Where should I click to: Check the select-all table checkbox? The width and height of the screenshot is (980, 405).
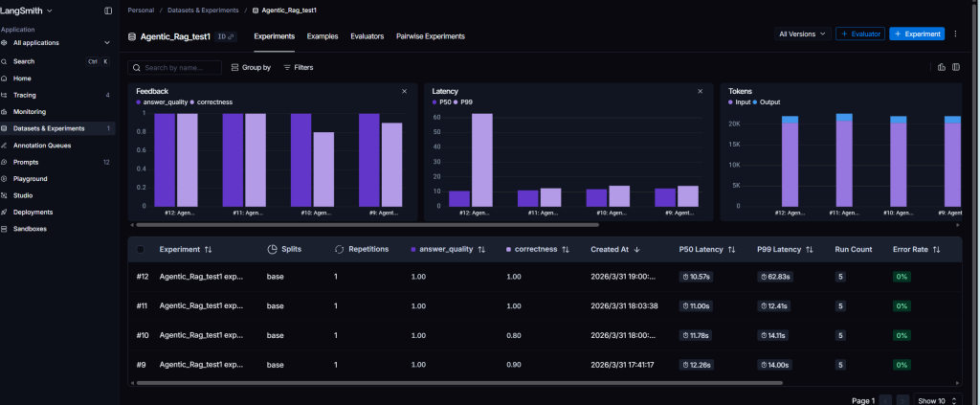point(141,249)
